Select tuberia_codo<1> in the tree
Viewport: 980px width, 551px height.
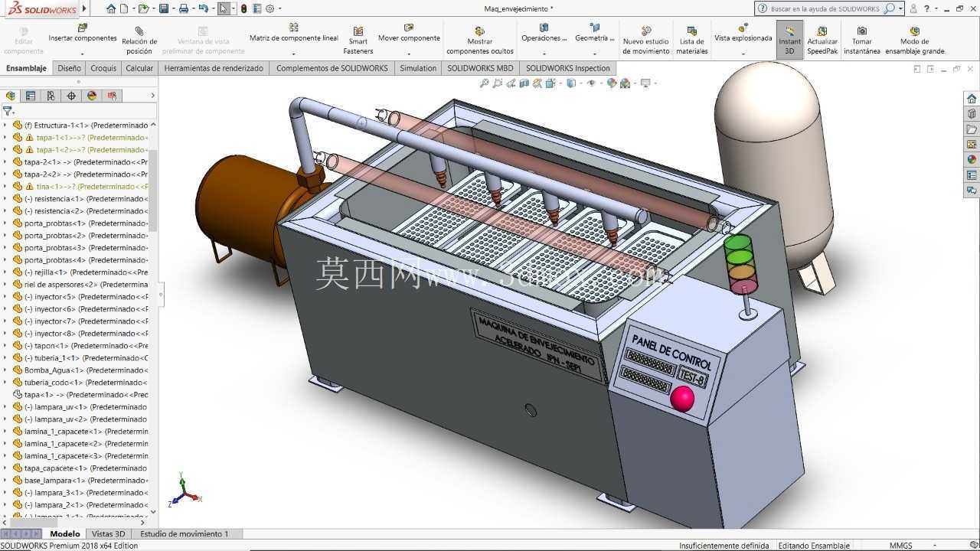click(x=86, y=382)
